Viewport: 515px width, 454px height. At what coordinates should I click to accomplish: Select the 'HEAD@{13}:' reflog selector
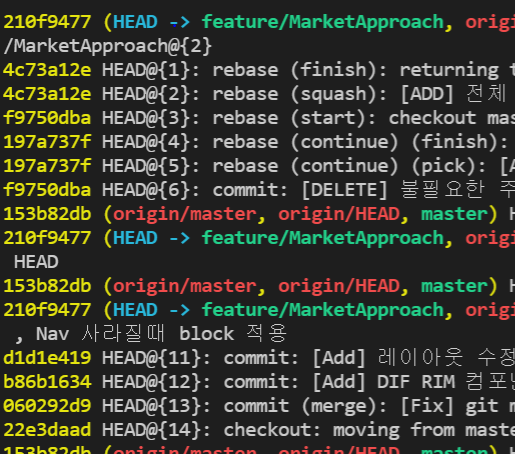point(157,406)
